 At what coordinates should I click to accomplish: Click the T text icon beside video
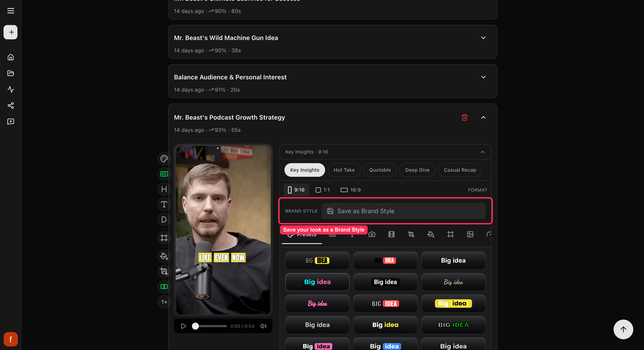164,204
